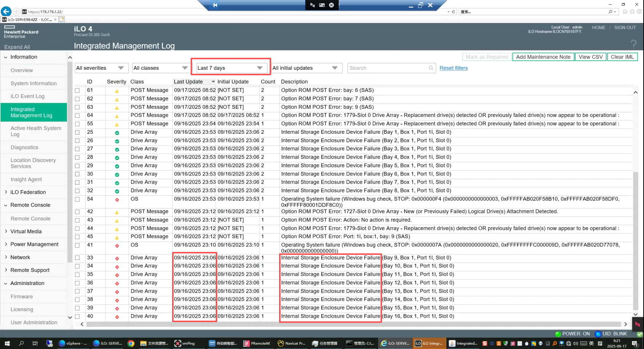Click the warning severity icon for event 61

(117, 91)
